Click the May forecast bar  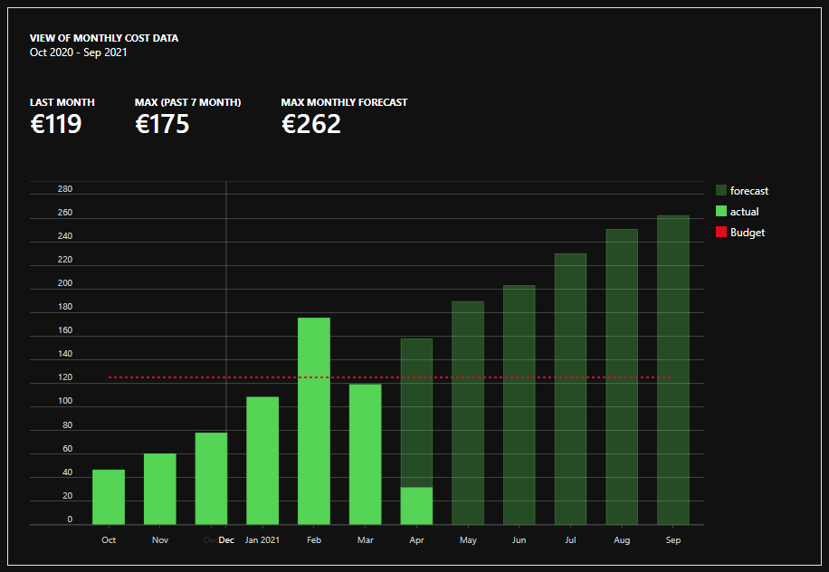(468, 412)
